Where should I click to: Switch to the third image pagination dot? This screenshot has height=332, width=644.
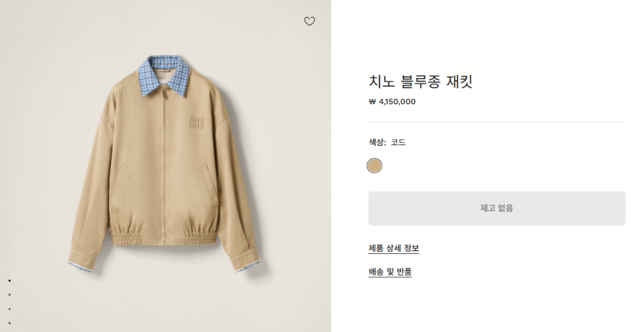9,308
